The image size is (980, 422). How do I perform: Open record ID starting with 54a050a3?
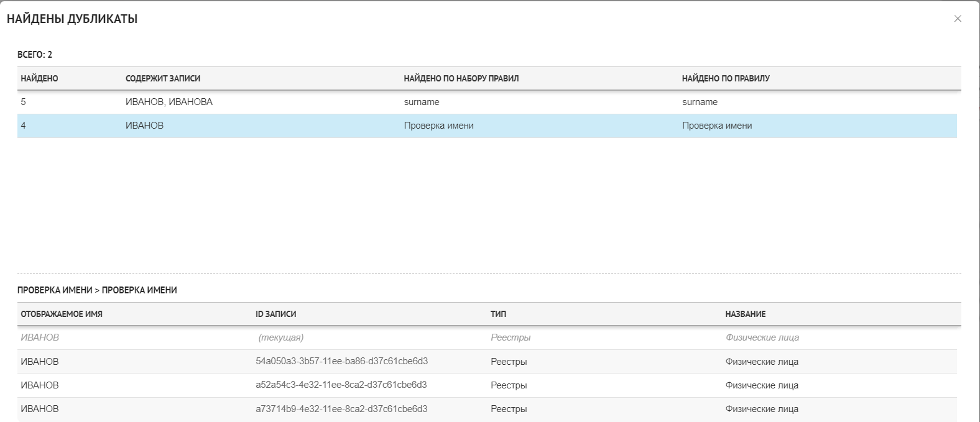341,361
